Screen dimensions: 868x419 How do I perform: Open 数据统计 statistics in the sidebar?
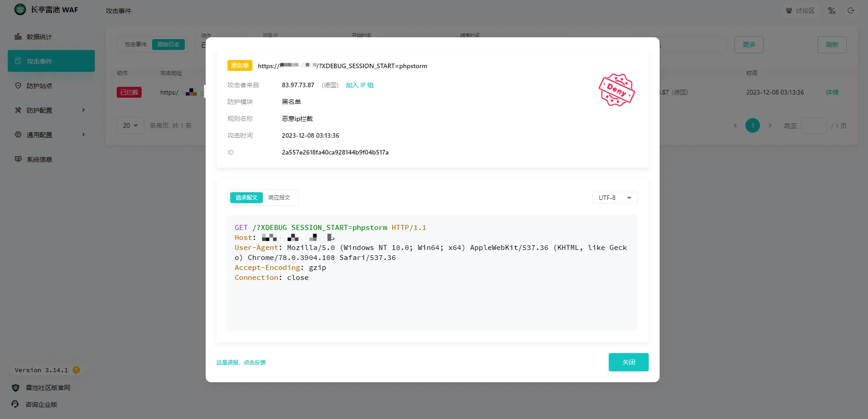[x=39, y=37]
